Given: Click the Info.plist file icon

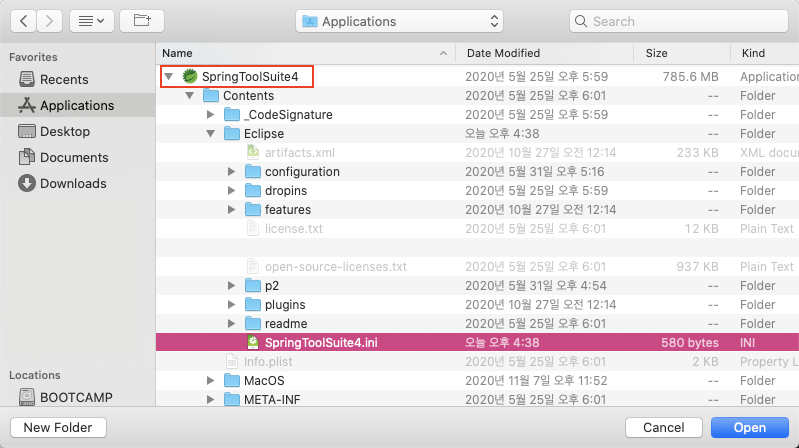Looking at the screenshot, I should [232, 362].
